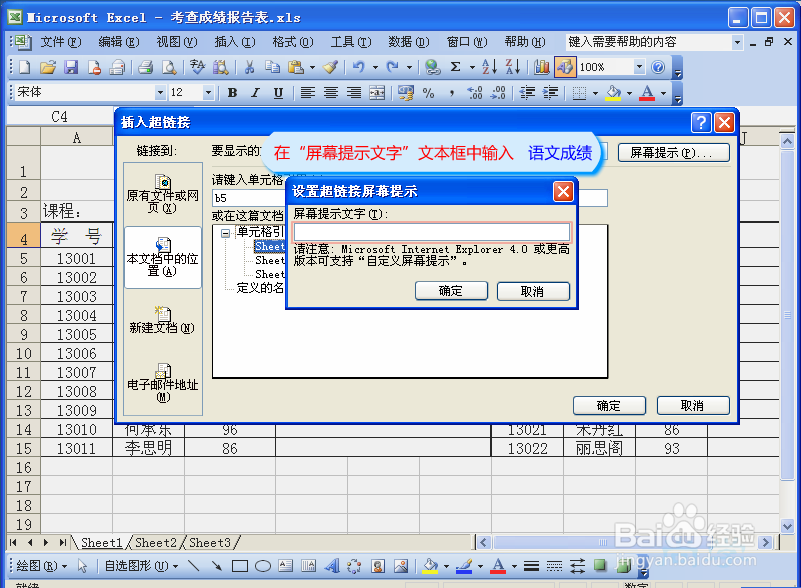Open the fill color dropdown arrow
Screen dimensions: 801x588
click(x=629, y=92)
